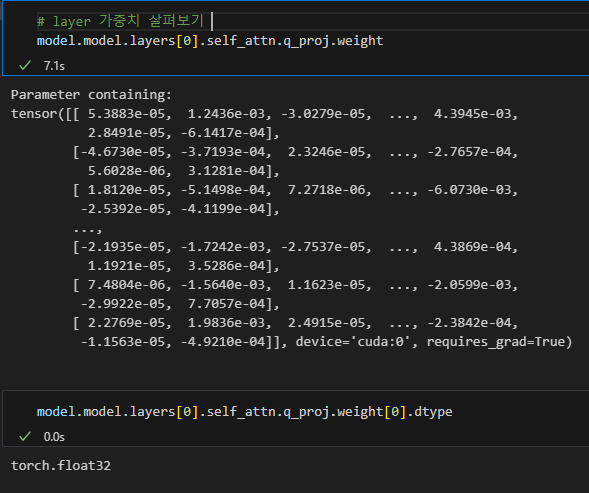The image size is (589, 493).
Task: Click the value -2.0599e-03 in the output
Action: (469, 285)
